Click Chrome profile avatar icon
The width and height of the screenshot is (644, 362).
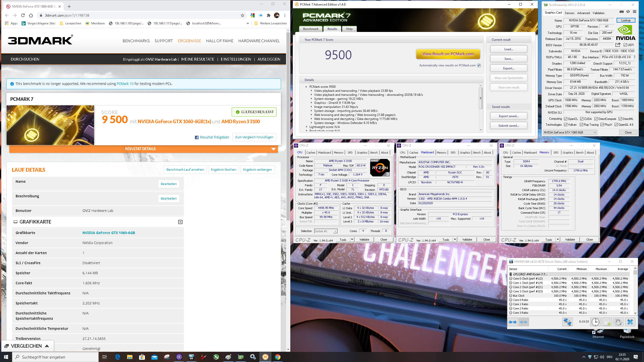pos(277,15)
